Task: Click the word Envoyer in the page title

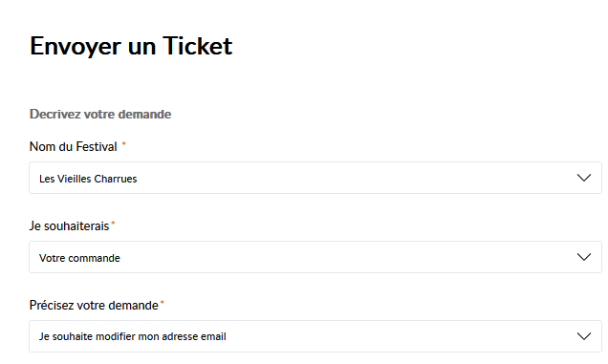Action: coord(76,47)
